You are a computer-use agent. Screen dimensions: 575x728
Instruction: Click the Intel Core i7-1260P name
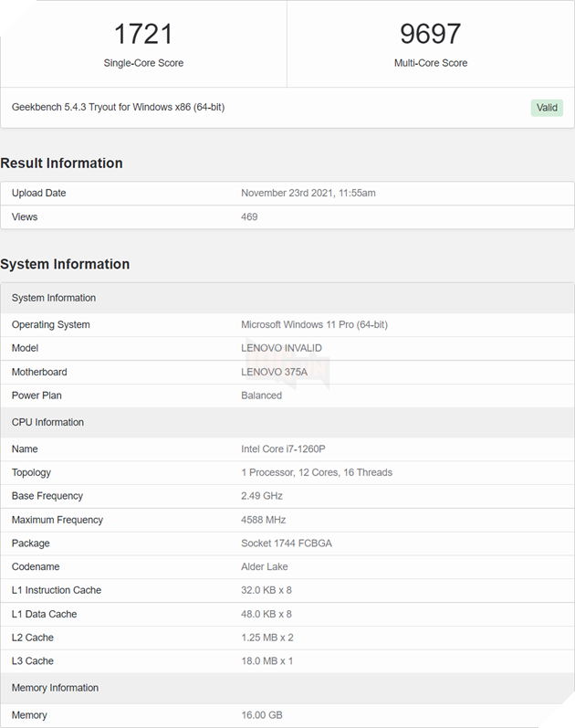click(x=284, y=448)
